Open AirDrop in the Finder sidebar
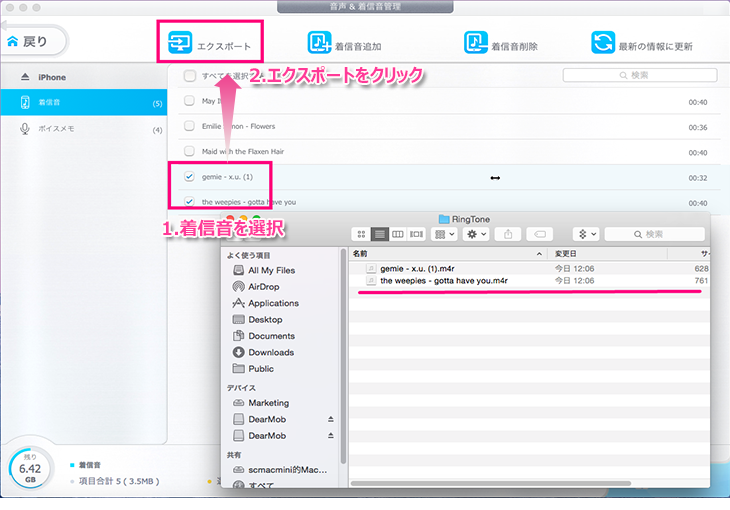730x510 pixels. (x=265, y=286)
